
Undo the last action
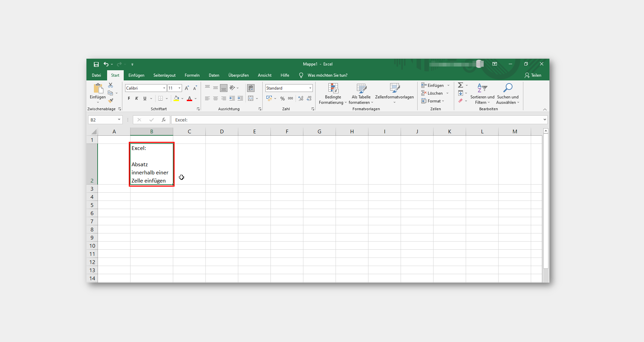pos(106,64)
